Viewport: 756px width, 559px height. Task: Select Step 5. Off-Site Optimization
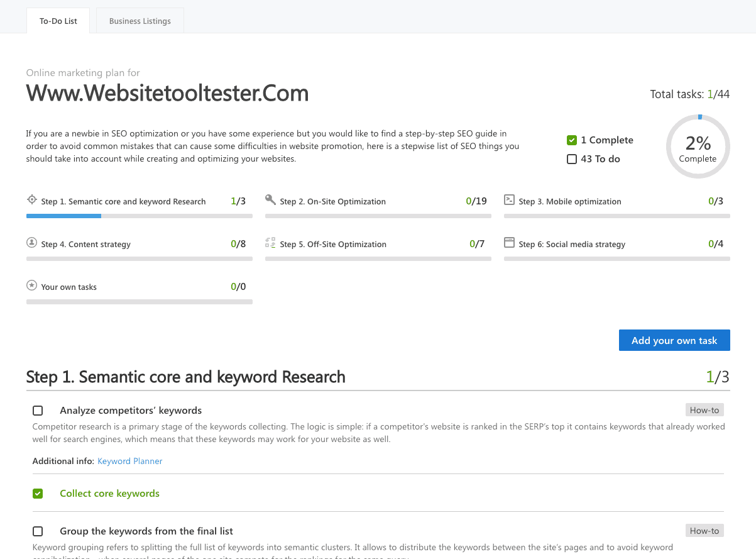pyautogui.click(x=333, y=245)
